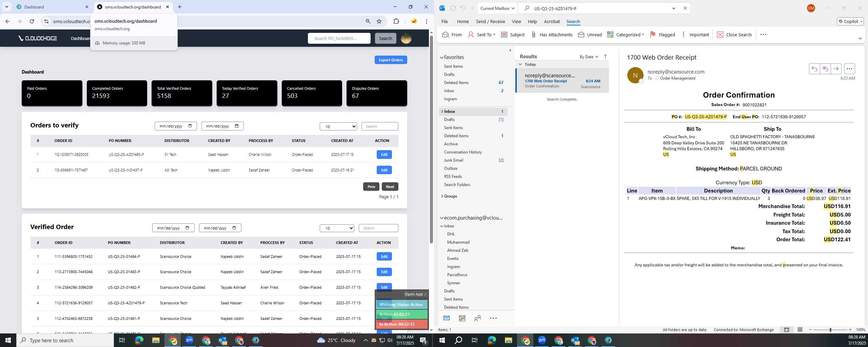This screenshot has width=868, height=347.
Task: Open By Date sort dropdown
Action: coord(589,57)
